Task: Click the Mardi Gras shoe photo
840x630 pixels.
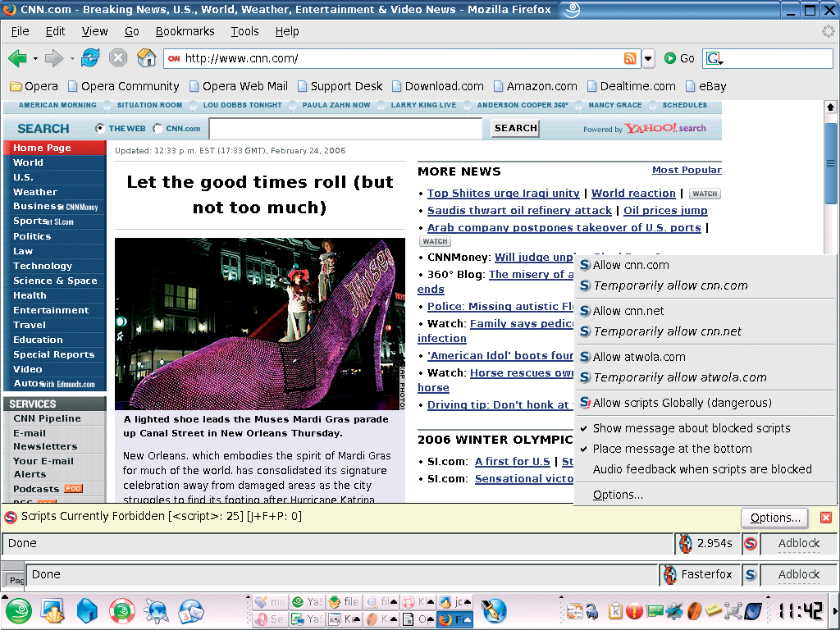Action: pyautogui.click(x=260, y=324)
